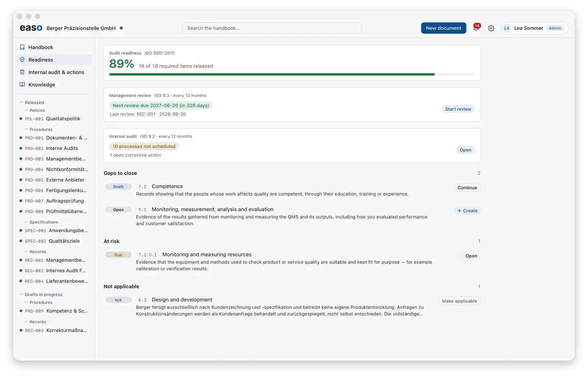This screenshot has height=377, width=588.
Task: Collapse Drafts in progress group
Action: (x=41, y=295)
